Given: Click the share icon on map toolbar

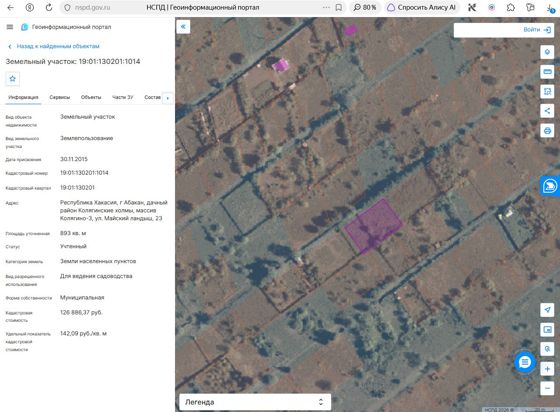Looking at the screenshot, I should click(x=547, y=111).
